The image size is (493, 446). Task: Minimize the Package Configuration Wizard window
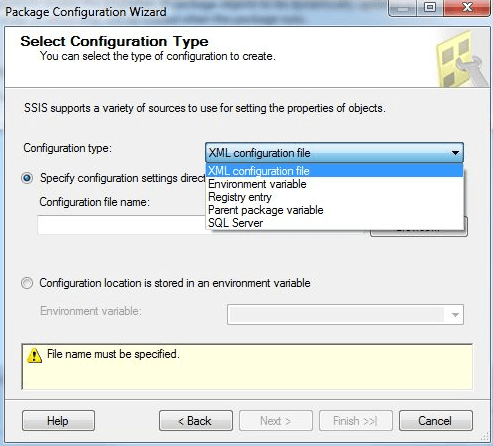click(403, 7)
